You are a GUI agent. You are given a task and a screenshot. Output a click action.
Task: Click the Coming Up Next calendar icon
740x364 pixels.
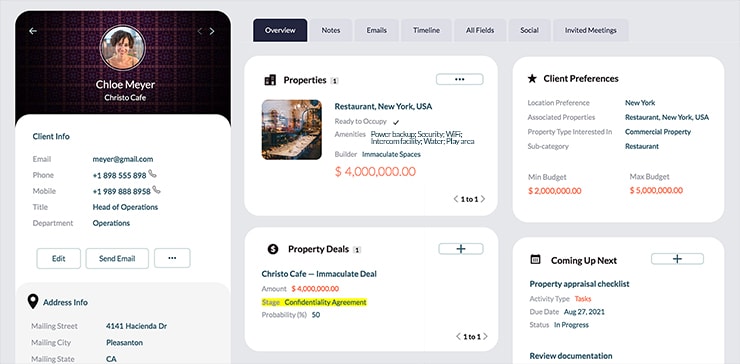pyautogui.click(x=535, y=259)
